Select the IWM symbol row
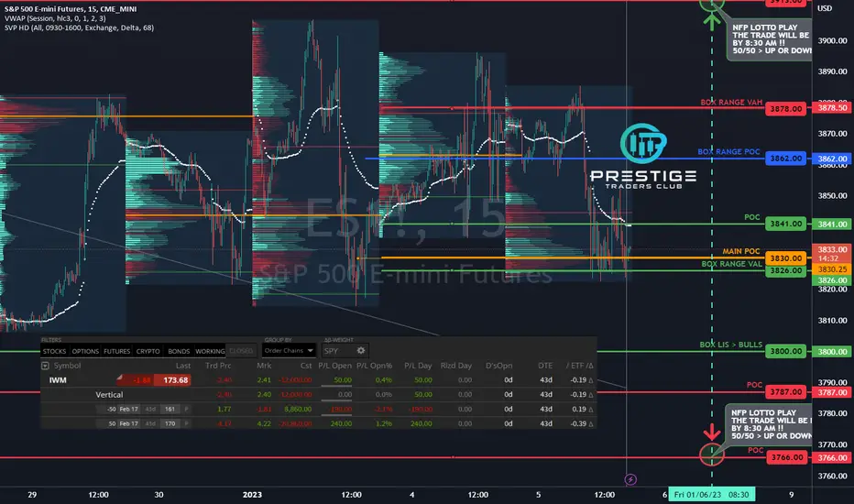The height and width of the screenshot is (504, 854). coord(319,380)
